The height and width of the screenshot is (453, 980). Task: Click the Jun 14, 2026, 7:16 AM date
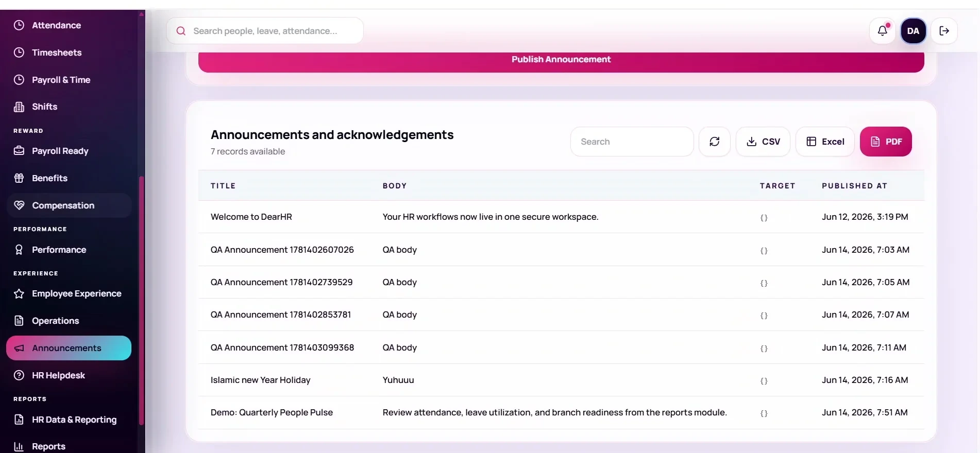click(865, 380)
